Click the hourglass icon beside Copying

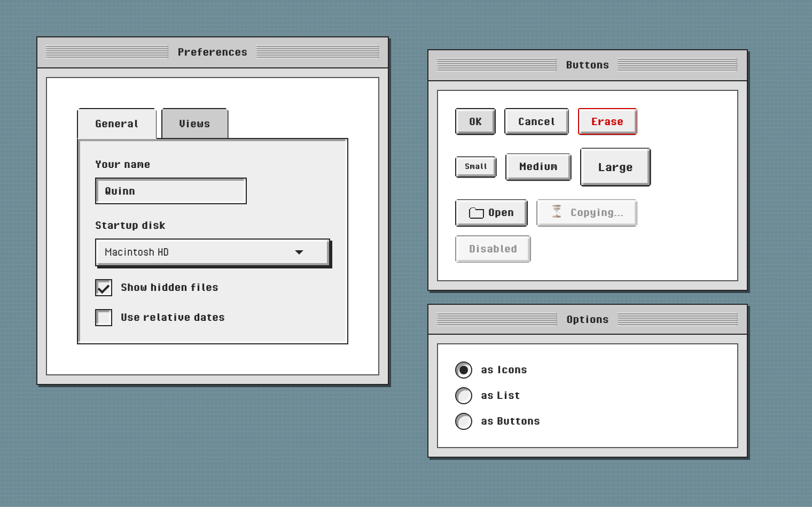(557, 212)
